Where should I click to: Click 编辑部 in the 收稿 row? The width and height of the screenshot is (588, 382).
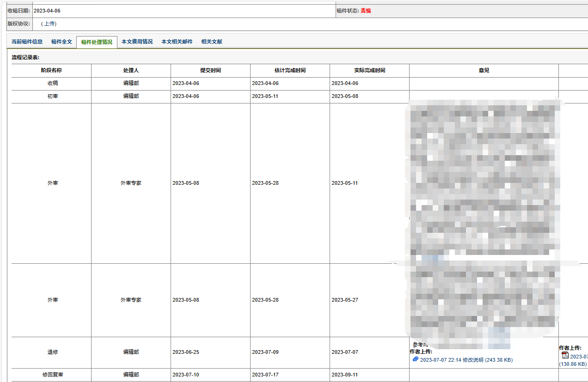point(131,84)
